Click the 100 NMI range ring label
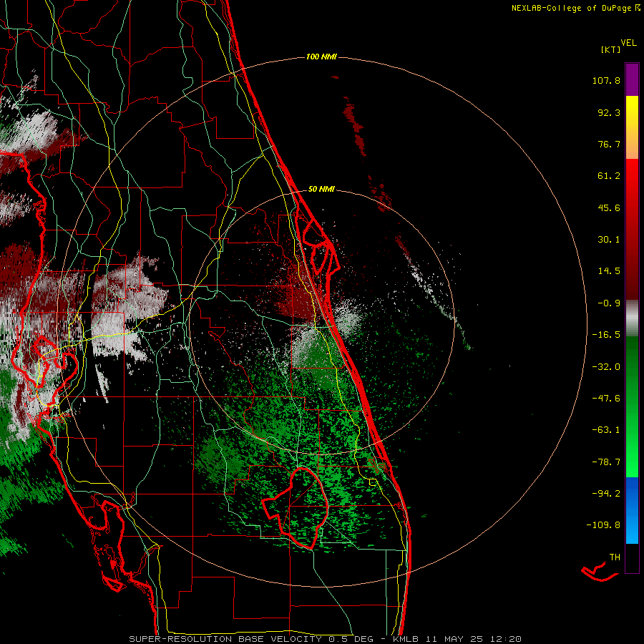644x644 pixels. [x=321, y=57]
